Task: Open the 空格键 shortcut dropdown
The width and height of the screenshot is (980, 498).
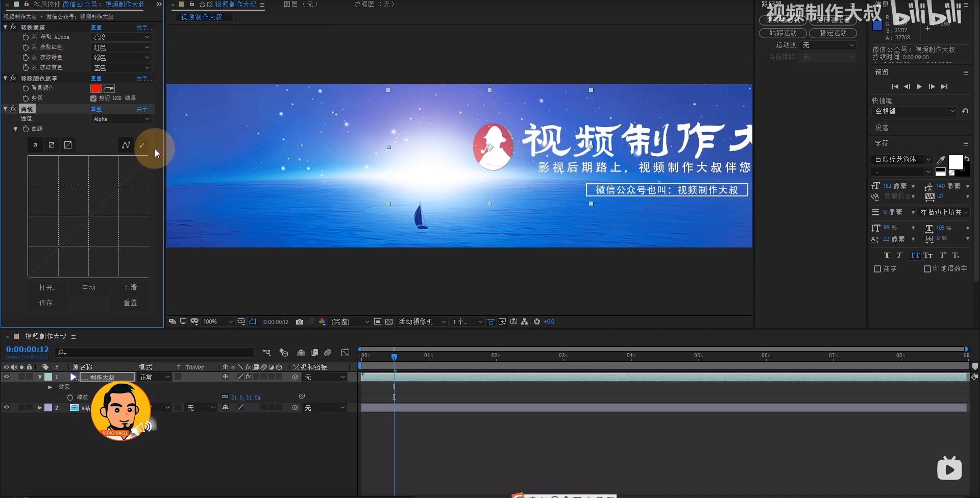Action: click(x=914, y=111)
